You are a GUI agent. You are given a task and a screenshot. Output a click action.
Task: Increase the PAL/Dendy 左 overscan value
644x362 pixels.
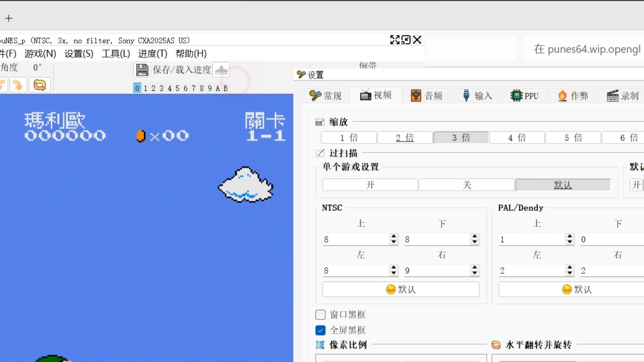click(570, 268)
